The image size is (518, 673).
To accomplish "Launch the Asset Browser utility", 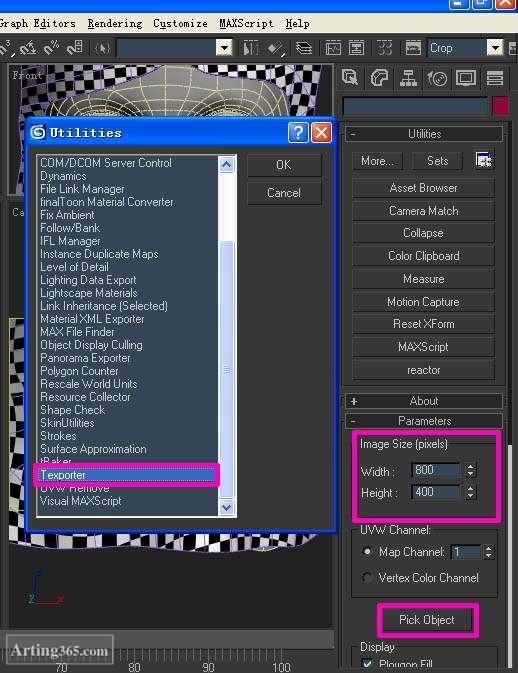I will click(x=424, y=188).
